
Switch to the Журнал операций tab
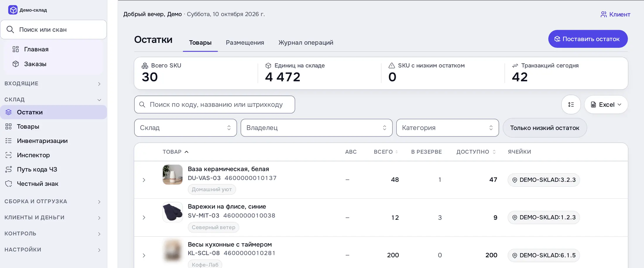pos(306,43)
